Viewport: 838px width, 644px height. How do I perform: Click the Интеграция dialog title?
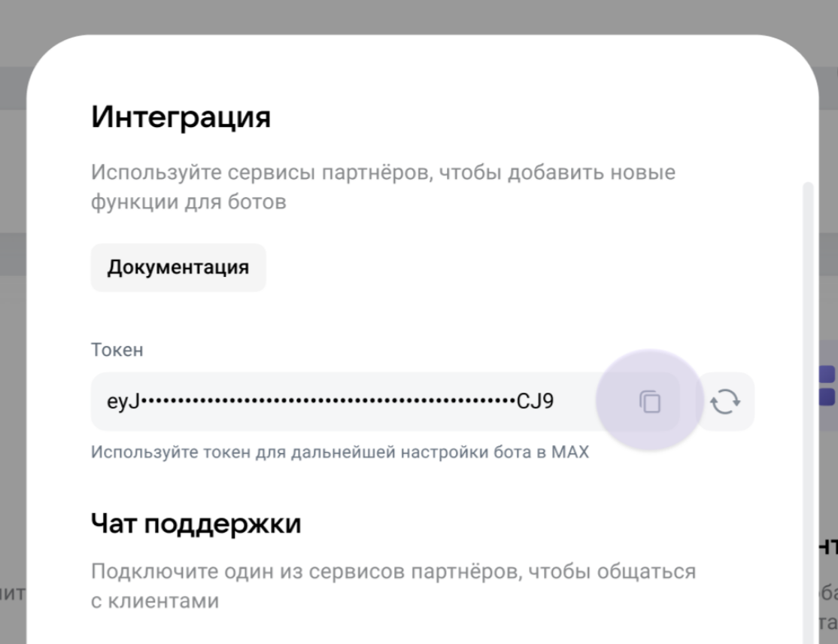coord(181,116)
